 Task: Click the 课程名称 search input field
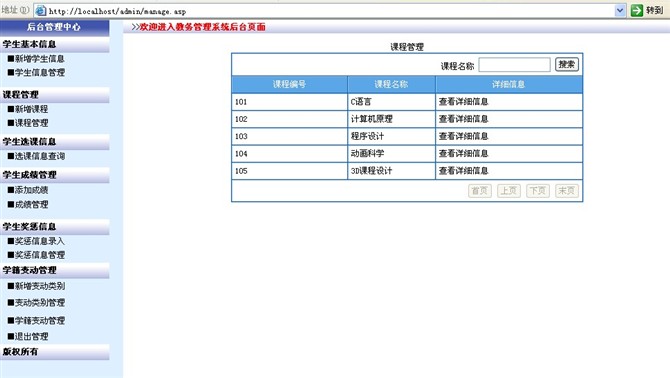tap(514, 65)
